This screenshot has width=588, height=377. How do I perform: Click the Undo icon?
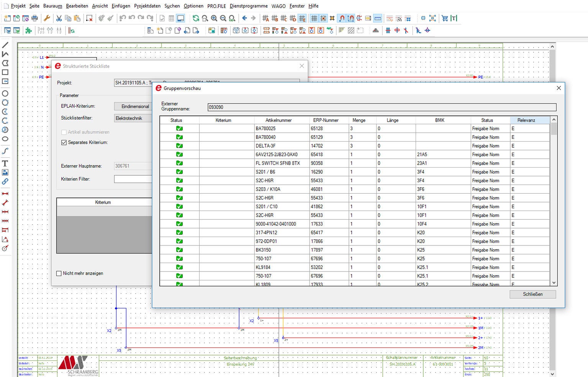coord(122,18)
